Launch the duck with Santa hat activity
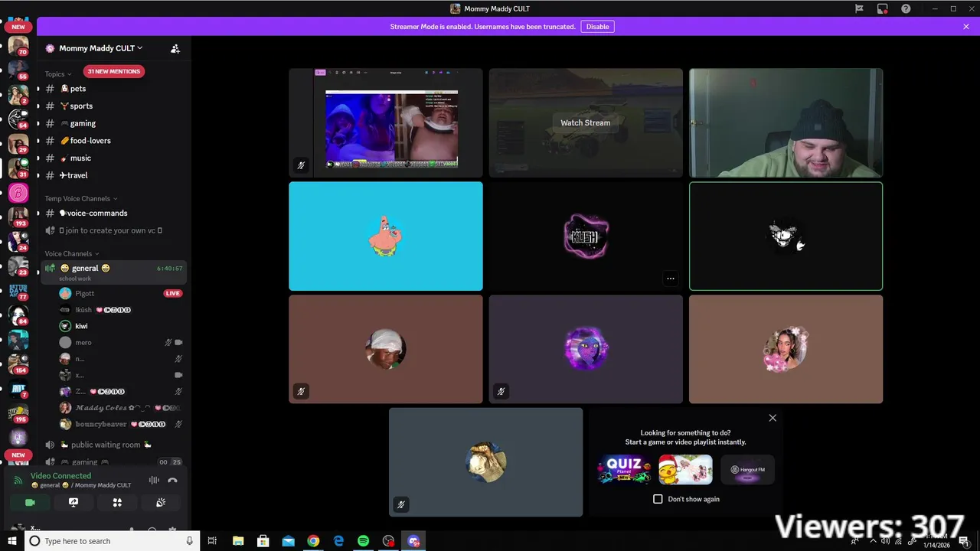This screenshot has width=980, height=551. pyautogui.click(x=686, y=469)
